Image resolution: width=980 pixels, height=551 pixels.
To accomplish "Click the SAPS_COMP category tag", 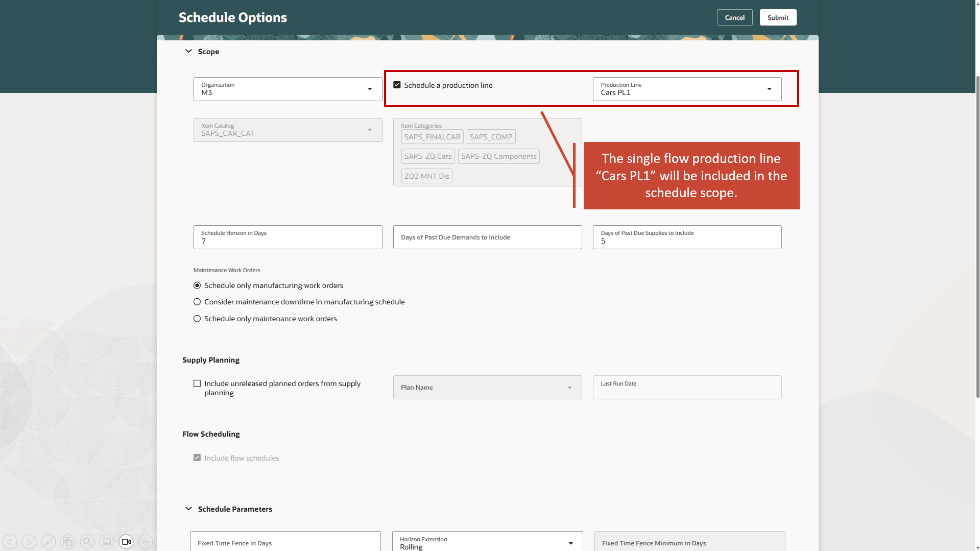I will click(x=491, y=137).
